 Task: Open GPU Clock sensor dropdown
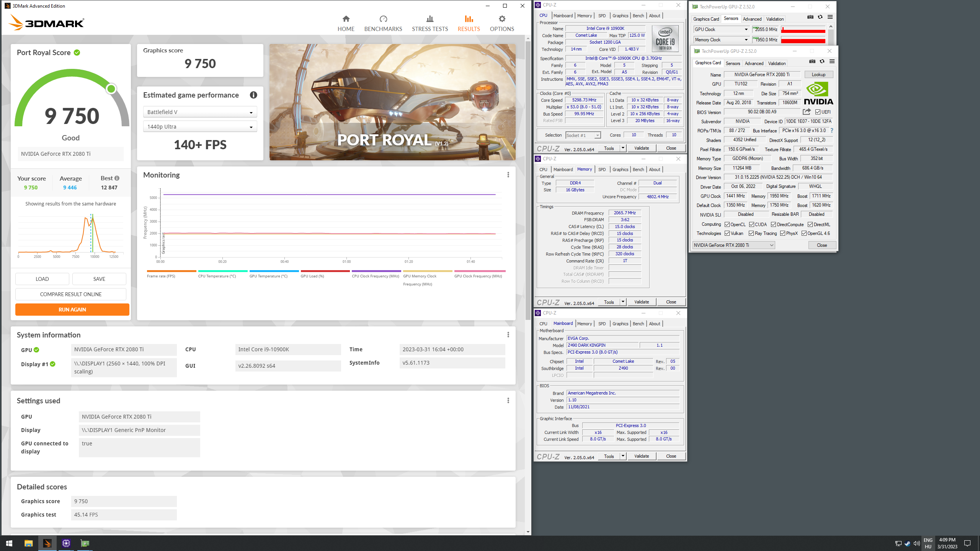721,29
